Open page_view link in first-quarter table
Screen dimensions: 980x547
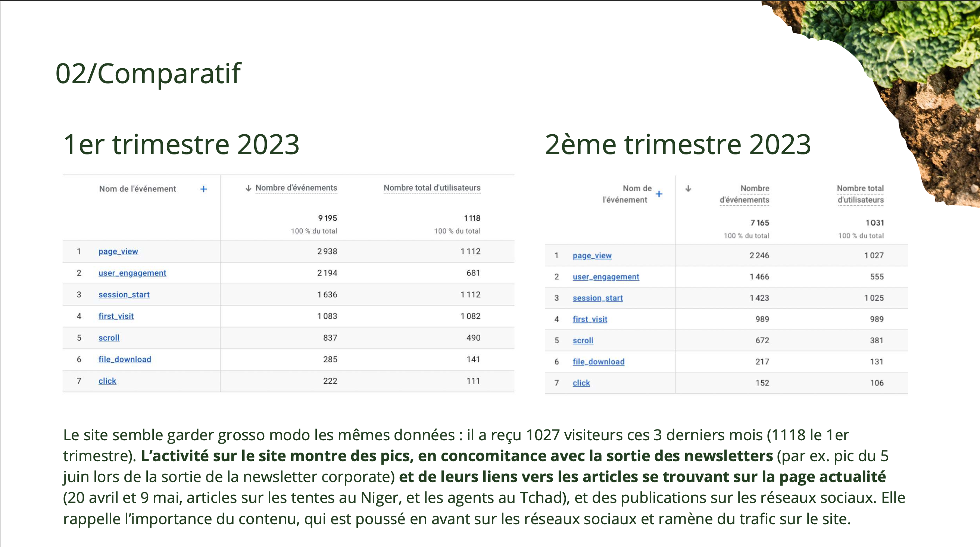tap(118, 251)
